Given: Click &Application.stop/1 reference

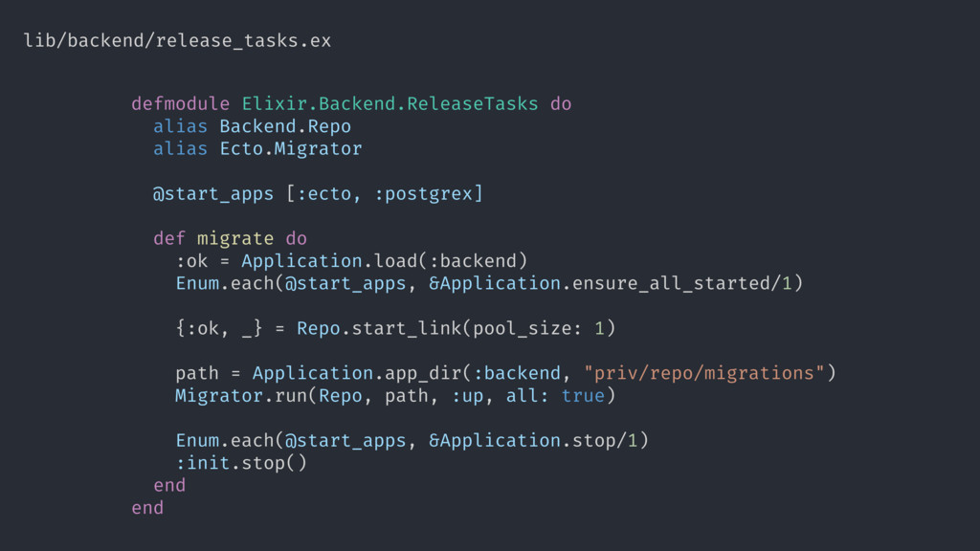Looking at the screenshot, I should [x=533, y=441].
